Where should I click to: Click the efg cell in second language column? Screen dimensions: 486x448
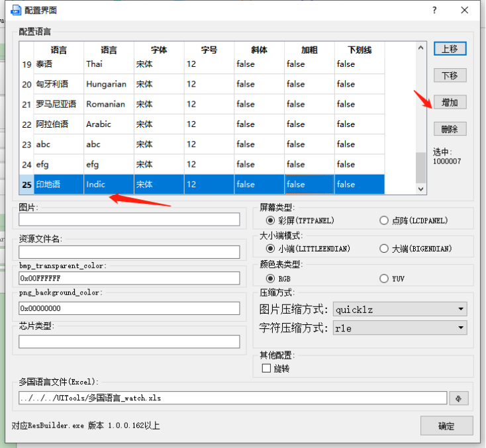[x=109, y=165]
